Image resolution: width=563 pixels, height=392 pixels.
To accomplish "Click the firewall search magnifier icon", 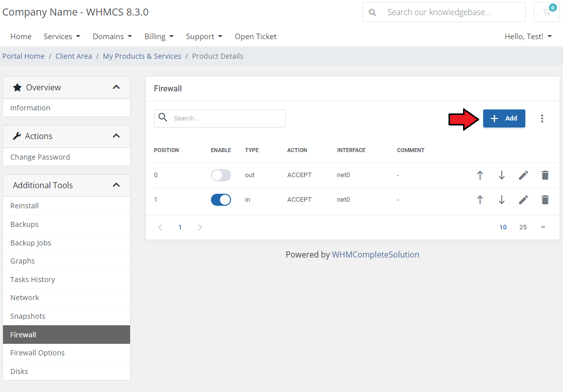I will coord(163,117).
